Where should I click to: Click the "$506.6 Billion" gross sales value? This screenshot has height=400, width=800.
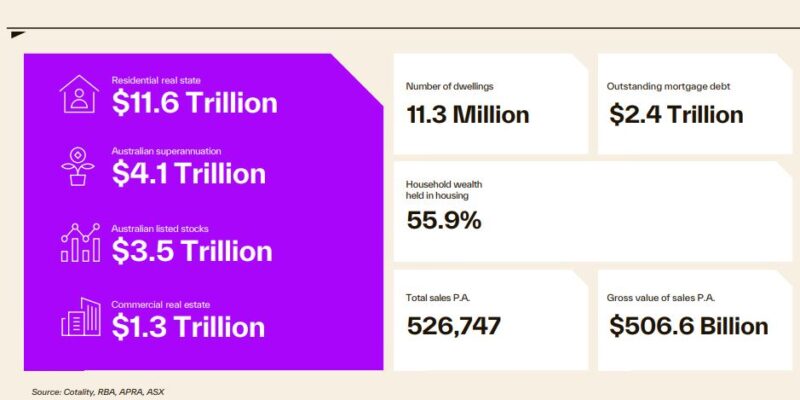(688, 326)
